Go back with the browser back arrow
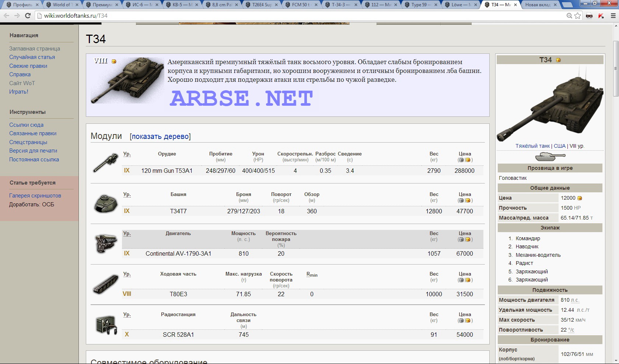The height and width of the screenshot is (364, 619). [x=6, y=15]
